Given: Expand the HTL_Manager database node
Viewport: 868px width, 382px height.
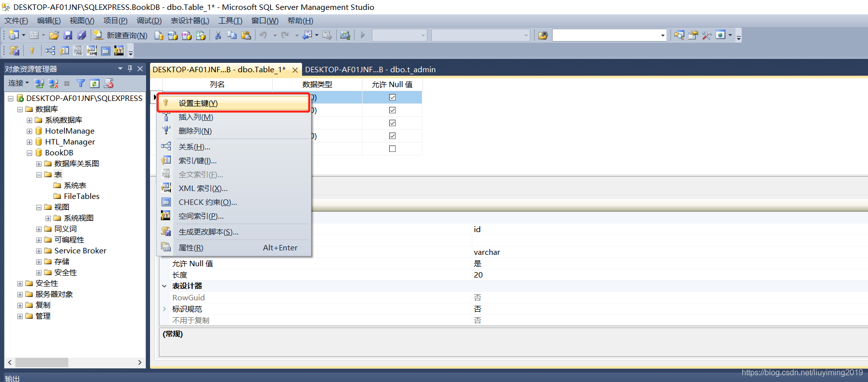Looking at the screenshot, I should tap(29, 142).
